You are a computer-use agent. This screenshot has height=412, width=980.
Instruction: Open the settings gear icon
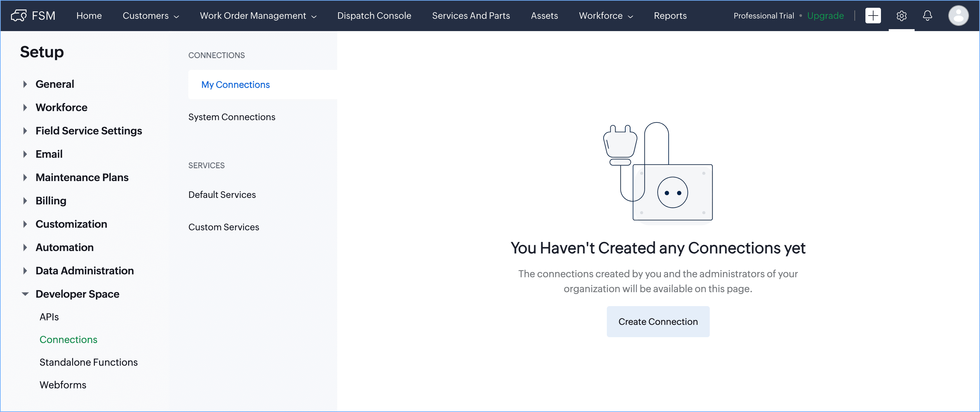(x=901, y=16)
